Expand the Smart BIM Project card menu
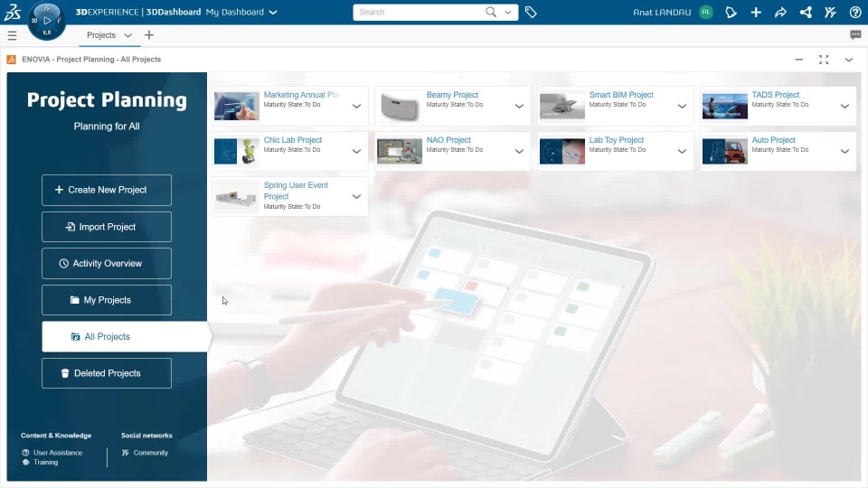This screenshot has width=868, height=488. 682,106
